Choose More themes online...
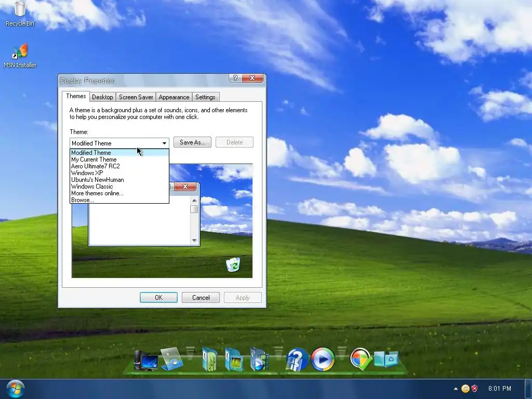532x399 pixels. coord(119,193)
